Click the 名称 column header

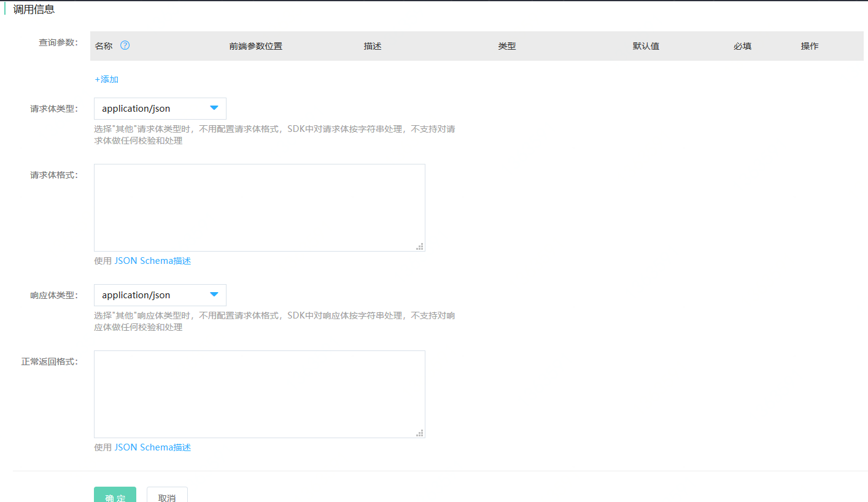pyautogui.click(x=104, y=46)
